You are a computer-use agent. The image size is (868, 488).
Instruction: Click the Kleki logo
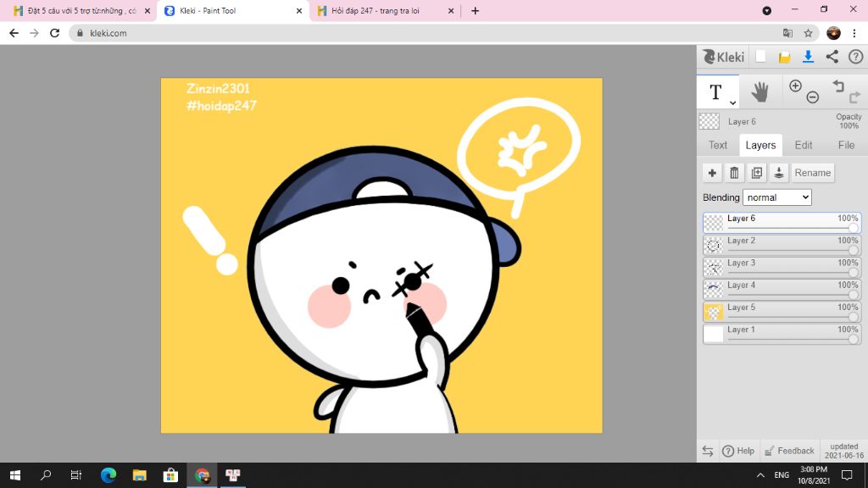(724, 57)
